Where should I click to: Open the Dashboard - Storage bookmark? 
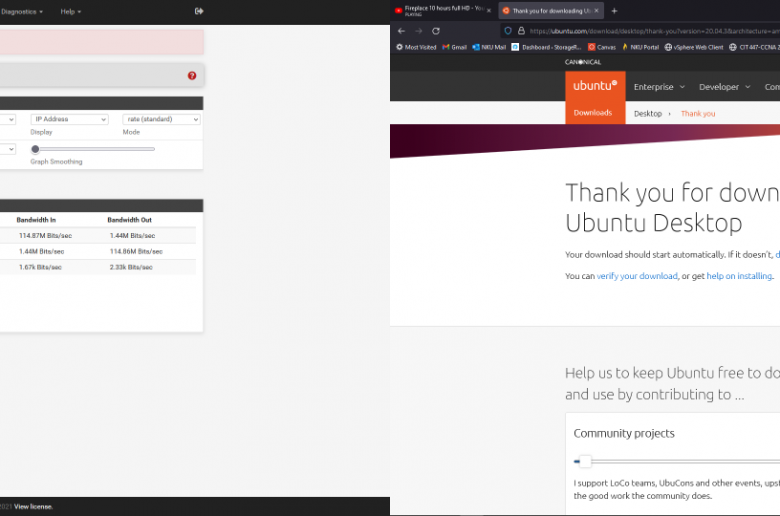coord(546,47)
